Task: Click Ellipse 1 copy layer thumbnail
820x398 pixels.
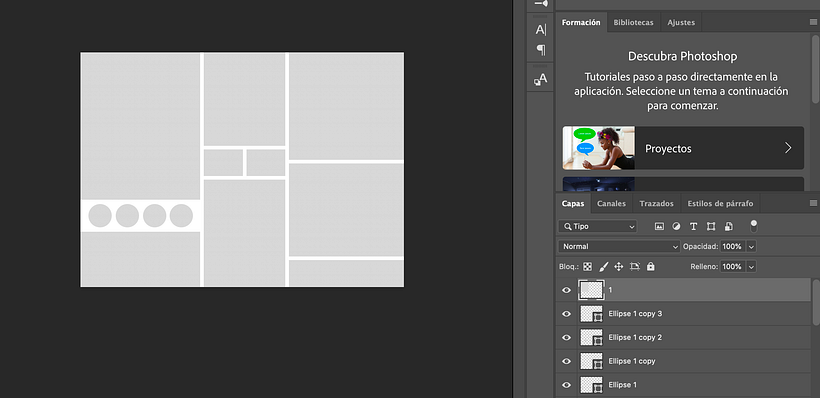Action: tap(591, 361)
